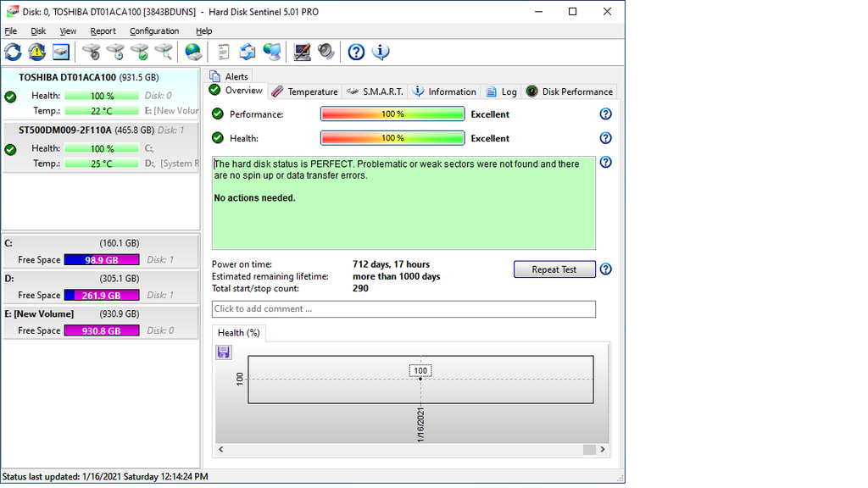Open the View menu
868x488 pixels.
(x=68, y=31)
